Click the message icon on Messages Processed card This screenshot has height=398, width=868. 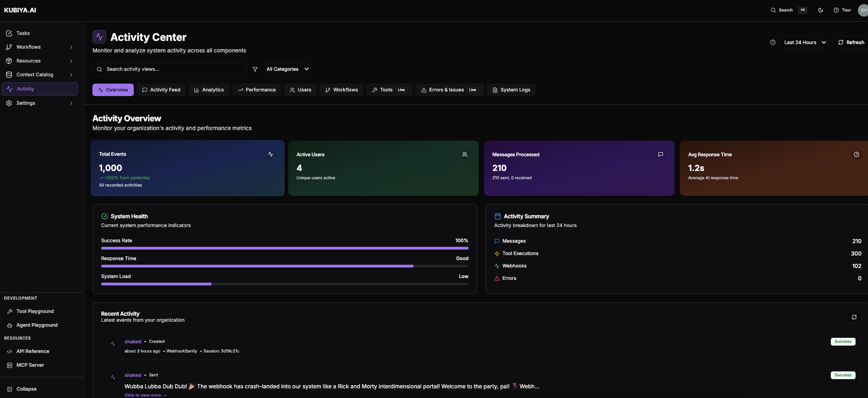click(661, 154)
